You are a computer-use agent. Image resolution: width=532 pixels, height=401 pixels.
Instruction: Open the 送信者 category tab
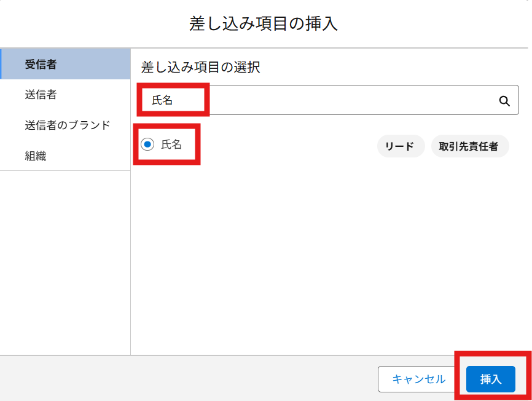[41, 94]
